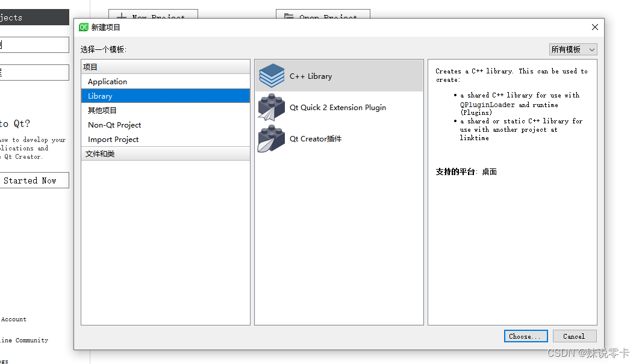The height and width of the screenshot is (364, 639).
Task: Click New Project button in the background window
Action: [153, 14]
